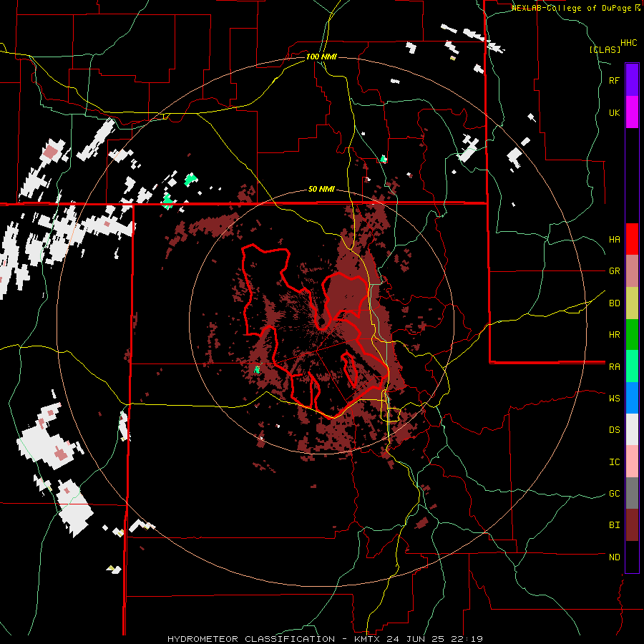This screenshot has width=644, height=644.
Task: Click the UK legend label
Action: click(x=614, y=112)
